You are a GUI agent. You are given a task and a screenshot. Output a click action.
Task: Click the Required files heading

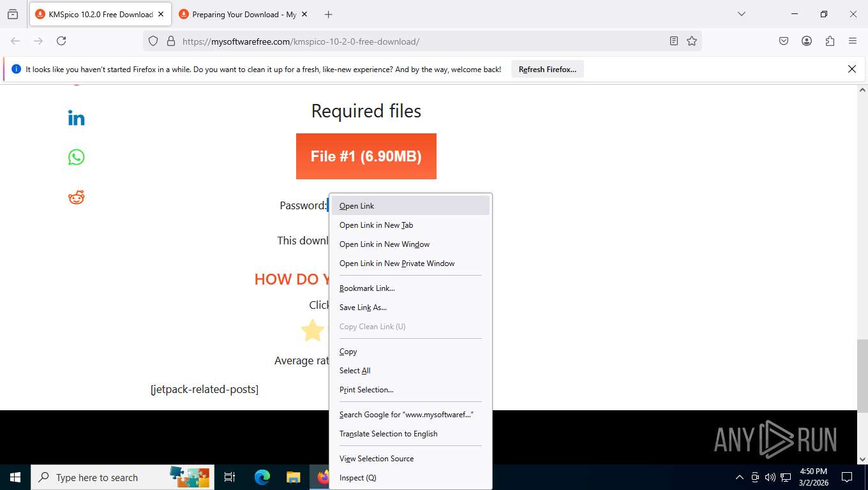coord(366,111)
